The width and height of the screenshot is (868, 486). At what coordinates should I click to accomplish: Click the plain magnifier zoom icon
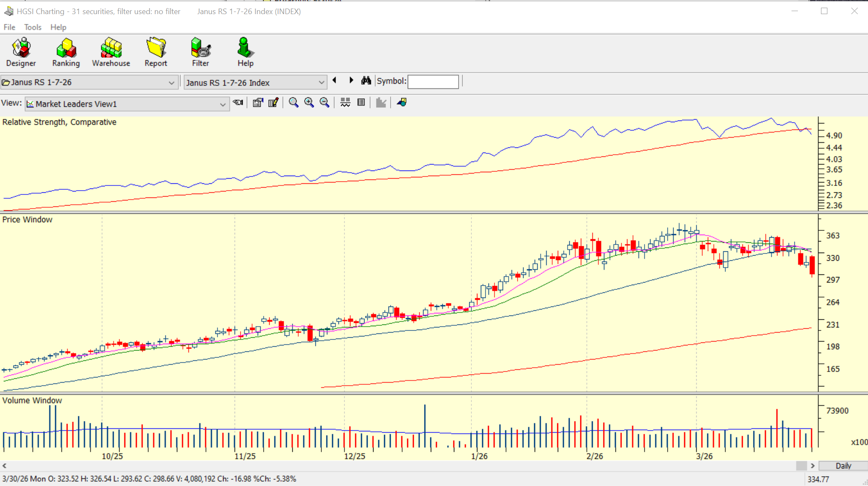coord(294,103)
